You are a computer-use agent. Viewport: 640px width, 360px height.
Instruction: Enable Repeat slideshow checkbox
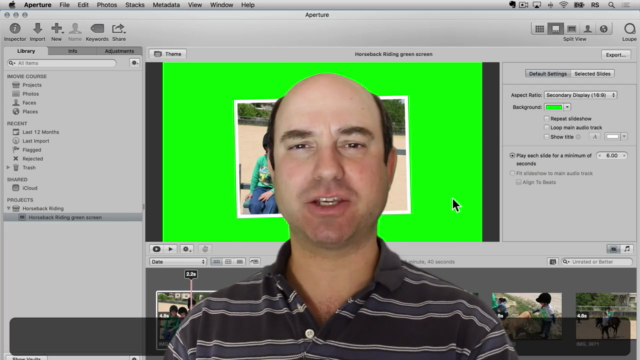pos(547,118)
